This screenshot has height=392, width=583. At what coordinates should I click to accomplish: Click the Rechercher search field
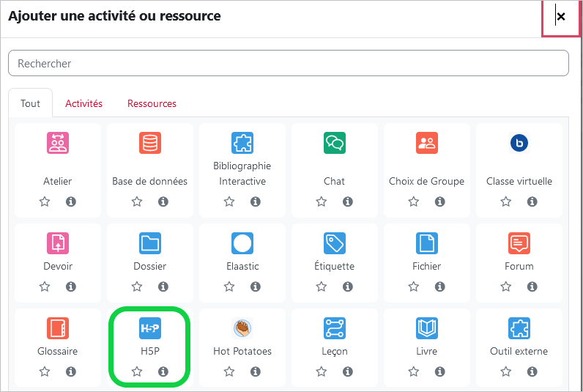point(289,63)
